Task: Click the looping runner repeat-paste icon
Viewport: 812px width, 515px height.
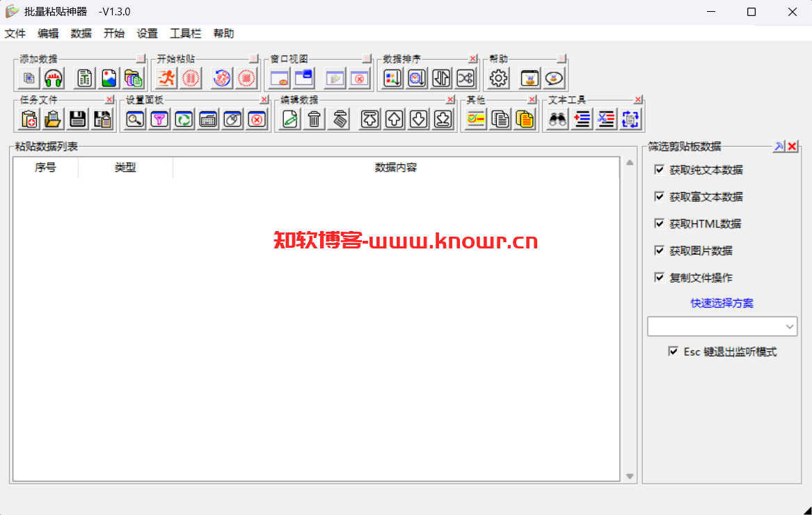Action: [x=222, y=78]
